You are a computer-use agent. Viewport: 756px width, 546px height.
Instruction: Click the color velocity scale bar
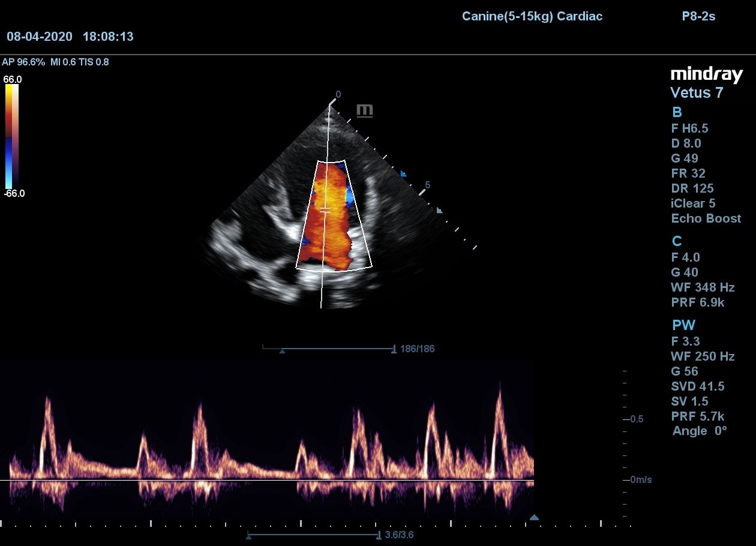(x=12, y=136)
